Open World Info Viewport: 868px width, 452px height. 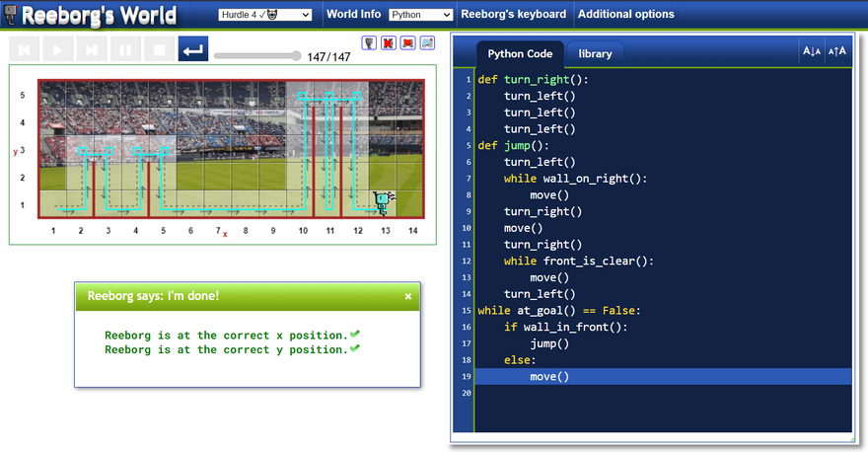click(355, 15)
